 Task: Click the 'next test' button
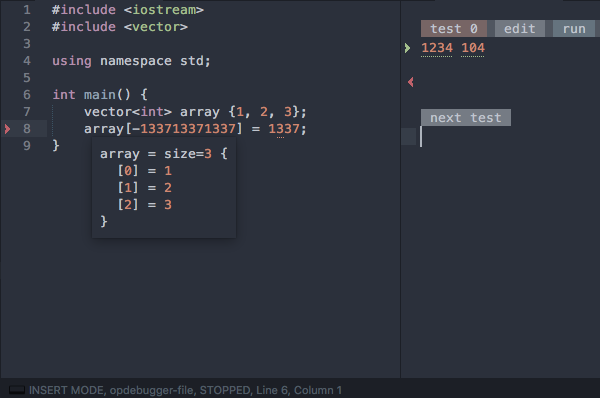[466, 117]
